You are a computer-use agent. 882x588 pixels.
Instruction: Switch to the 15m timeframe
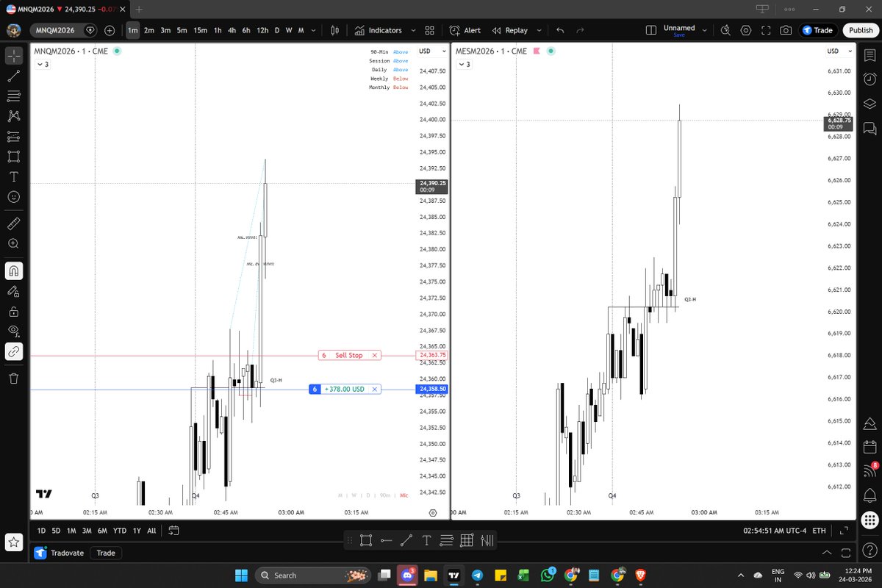click(x=200, y=30)
